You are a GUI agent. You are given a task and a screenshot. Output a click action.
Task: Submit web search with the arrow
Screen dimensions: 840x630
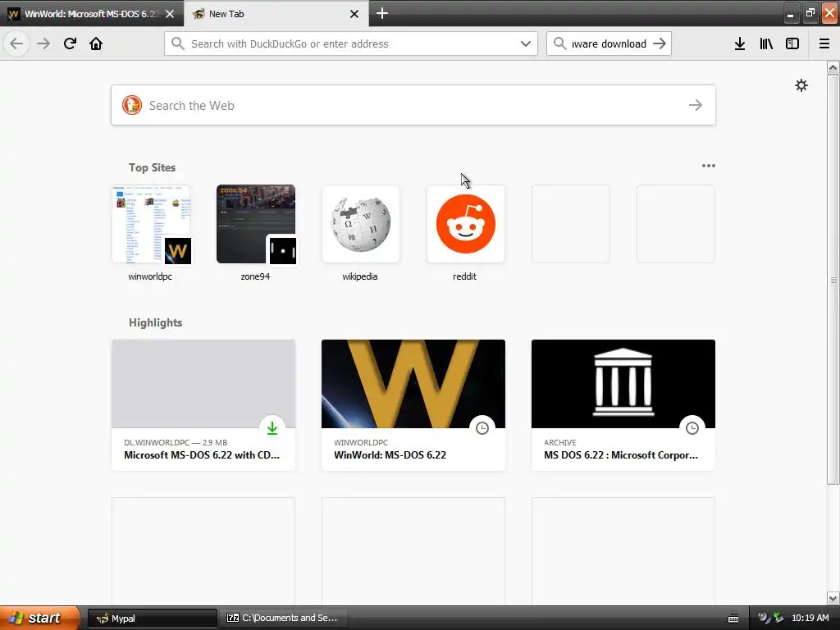pos(696,105)
